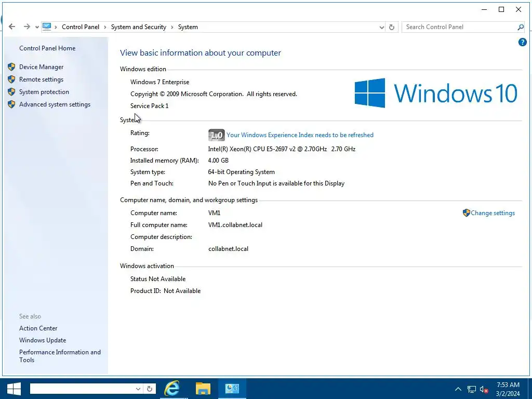
Task: Open Windows Update
Action: 43,340
